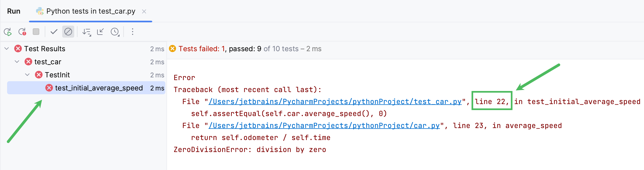The width and height of the screenshot is (644, 170).
Task: Select test_initial_average_speed in the tree
Action: tap(98, 88)
